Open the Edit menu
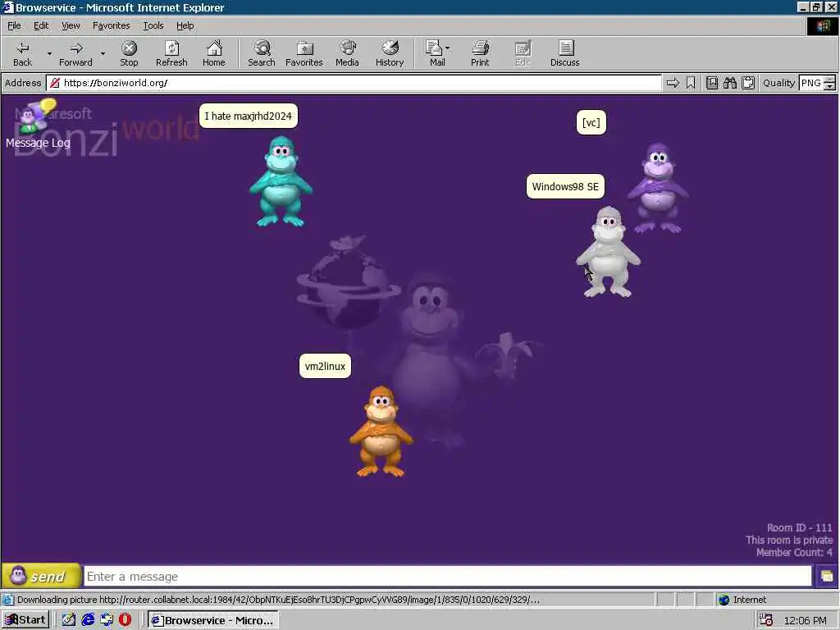The width and height of the screenshot is (840, 630). tap(41, 25)
